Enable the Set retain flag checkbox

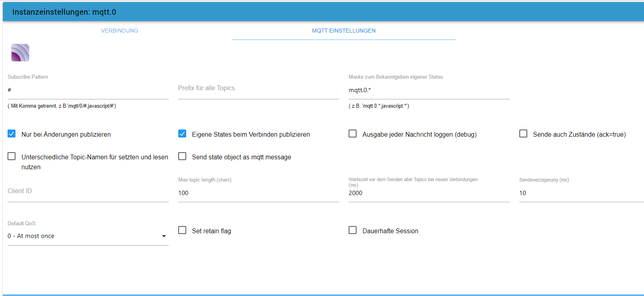182,230
